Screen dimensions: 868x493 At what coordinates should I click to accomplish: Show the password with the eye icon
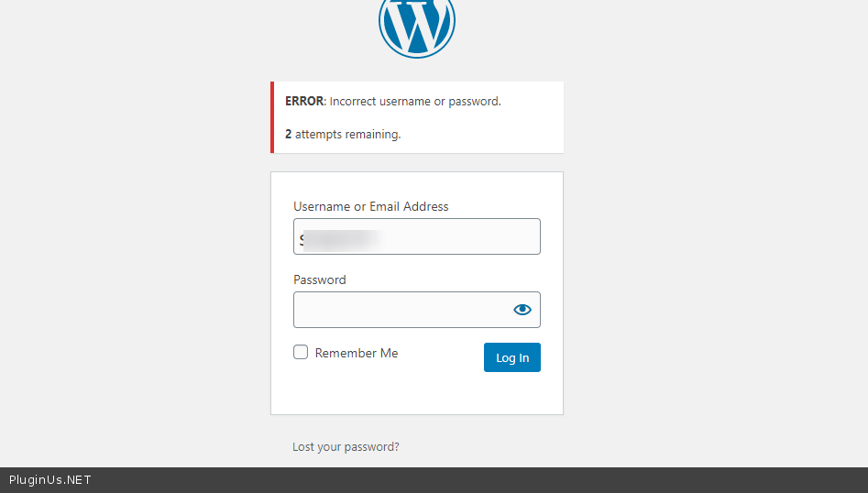522,310
